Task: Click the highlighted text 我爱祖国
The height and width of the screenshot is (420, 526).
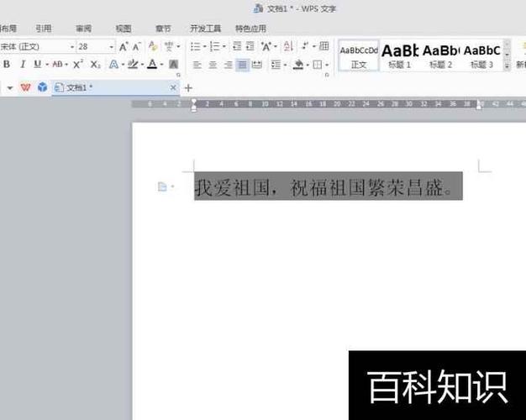Action: 232,186
